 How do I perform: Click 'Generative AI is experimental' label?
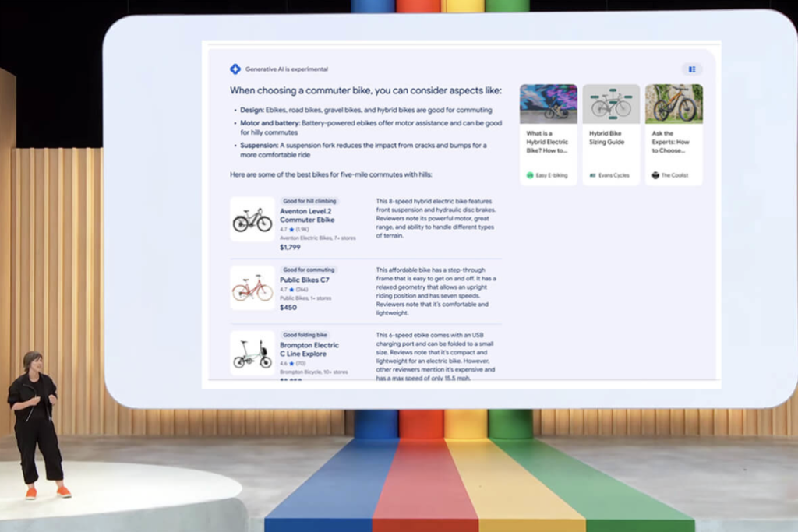point(287,69)
